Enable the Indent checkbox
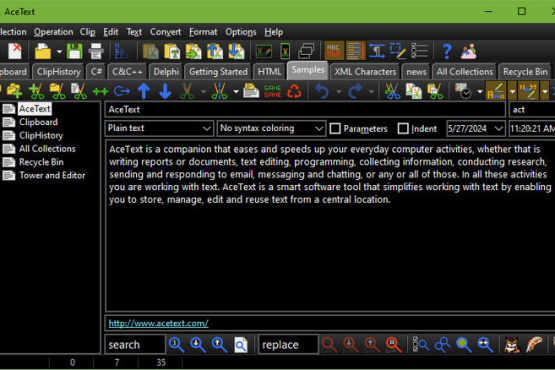Image resolution: width=555 pixels, height=370 pixels. pyautogui.click(x=403, y=128)
